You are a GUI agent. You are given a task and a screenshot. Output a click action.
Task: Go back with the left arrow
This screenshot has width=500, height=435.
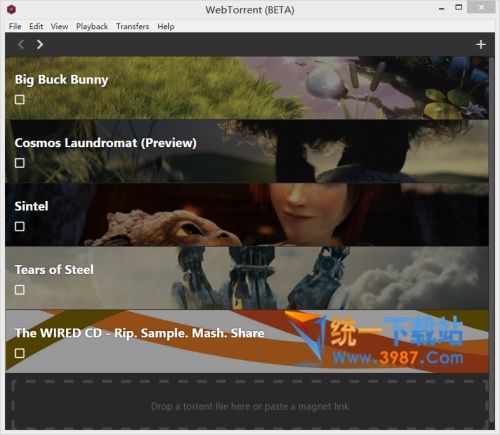[x=21, y=44]
